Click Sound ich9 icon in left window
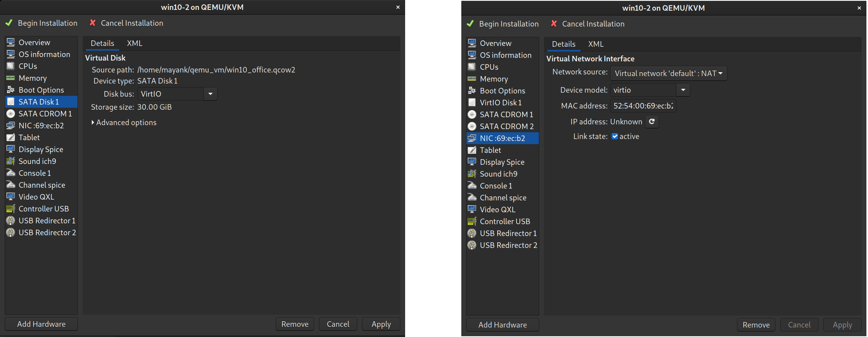 coord(11,161)
